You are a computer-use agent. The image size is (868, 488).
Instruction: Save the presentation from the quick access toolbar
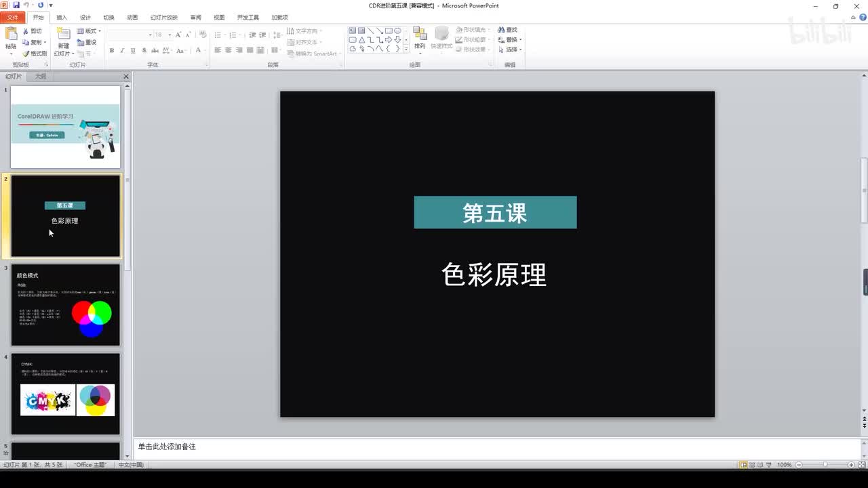[x=16, y=5]
